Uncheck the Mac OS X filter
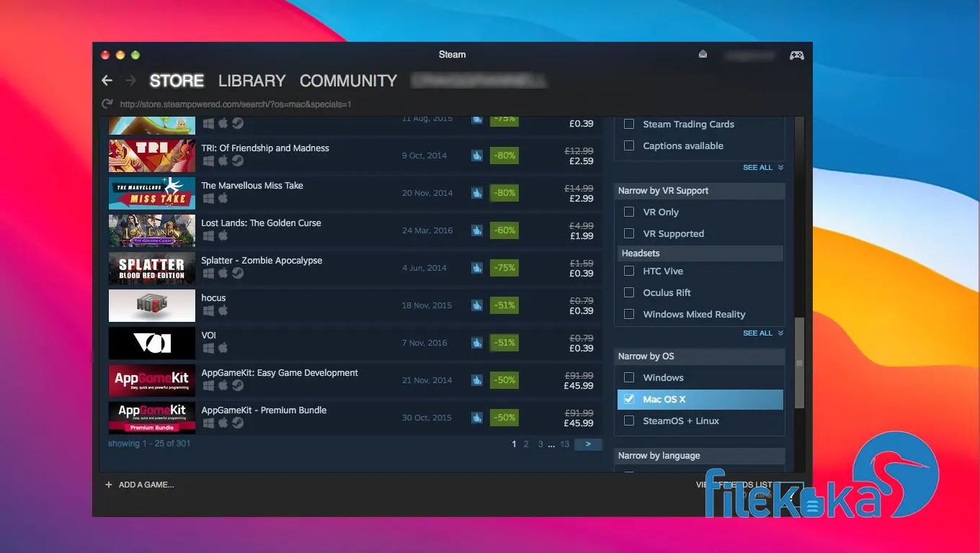The width and height of the screenshot is (980, 553). pyautogui.click(x=629, y=399)
